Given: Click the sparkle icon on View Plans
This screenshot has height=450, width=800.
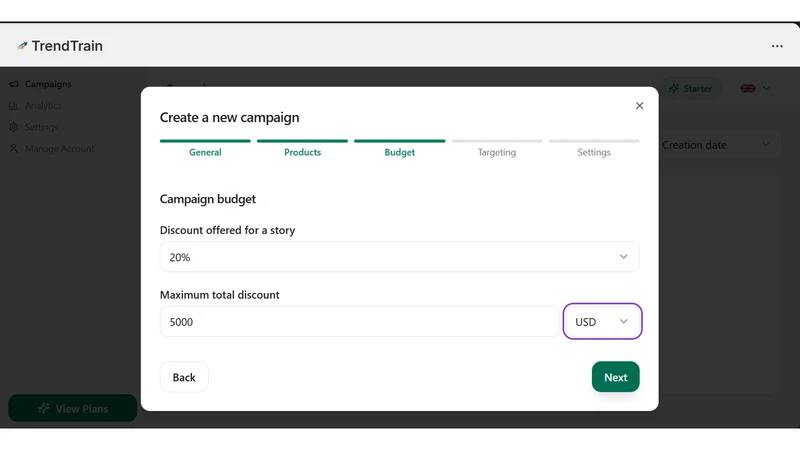Looking at the screenshot, I should coord(44,408).
